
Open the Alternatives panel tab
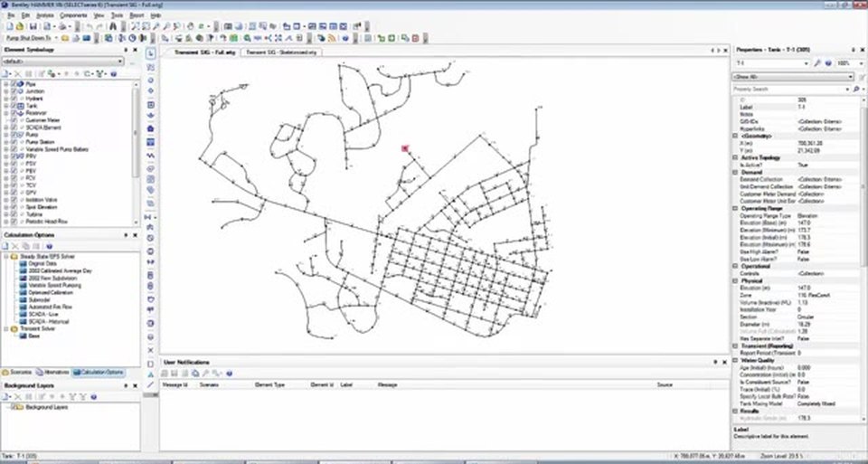pos(53,372)
